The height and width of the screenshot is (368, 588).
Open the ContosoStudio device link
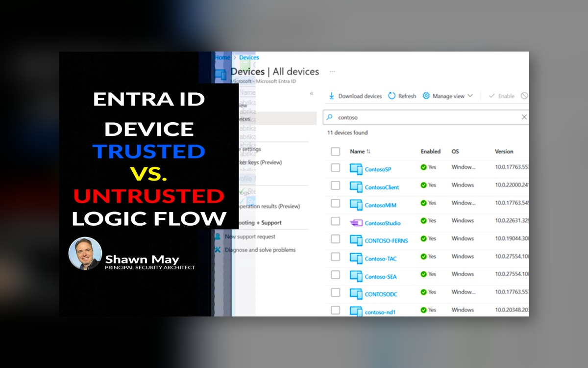click(383, 223)
